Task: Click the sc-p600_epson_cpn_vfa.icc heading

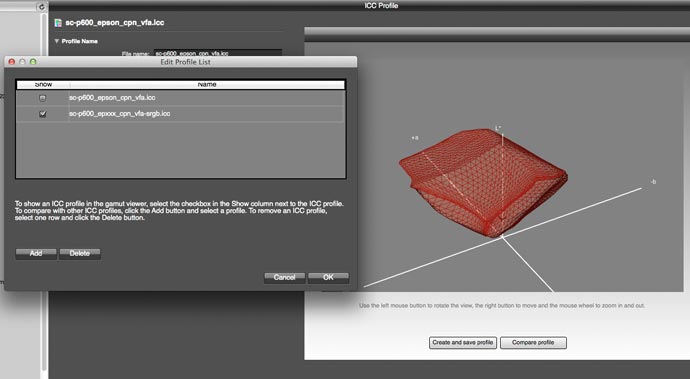Action: 115,23
